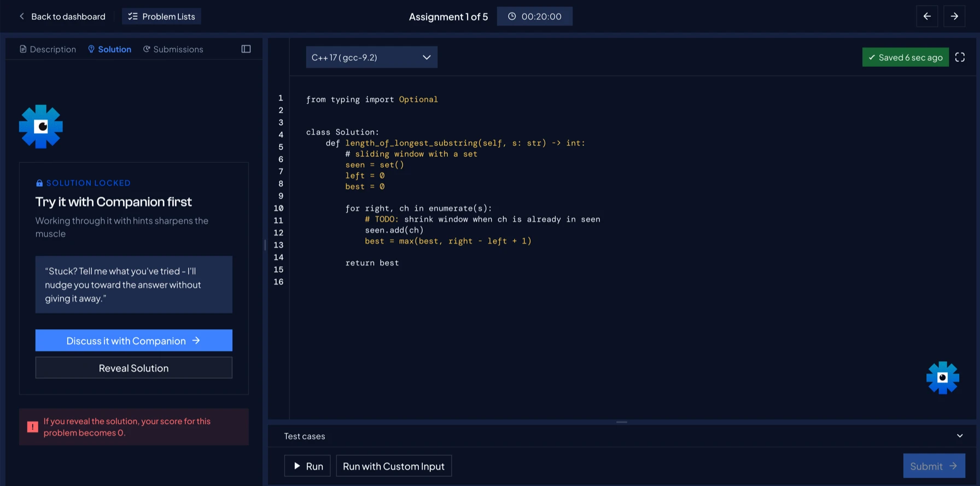Collapse the left side panel icon
Screen dimensions: 980x486
click(x=246, y=49)
